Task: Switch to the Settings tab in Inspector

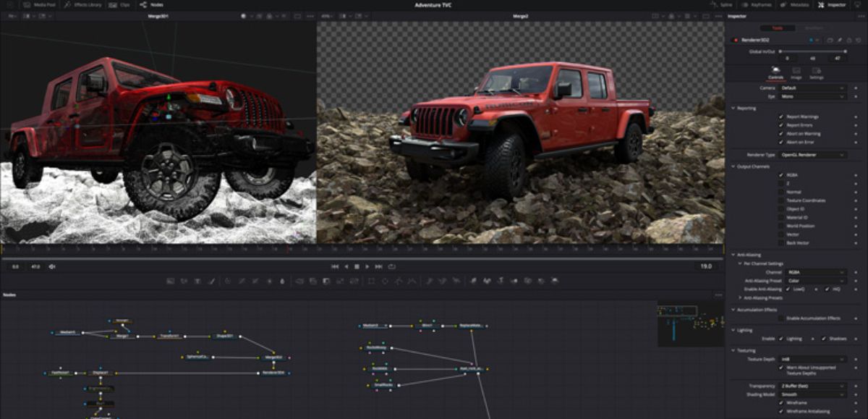Action: [816, 73]
